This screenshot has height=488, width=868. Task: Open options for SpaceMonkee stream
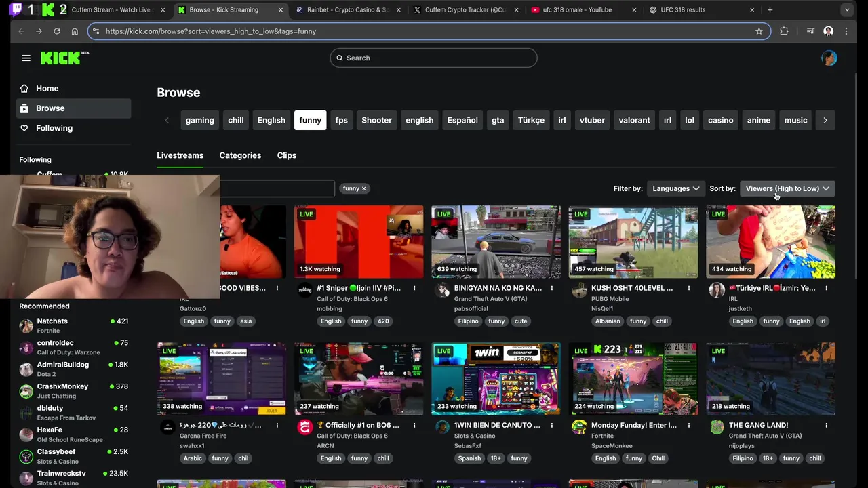(689, 425)
